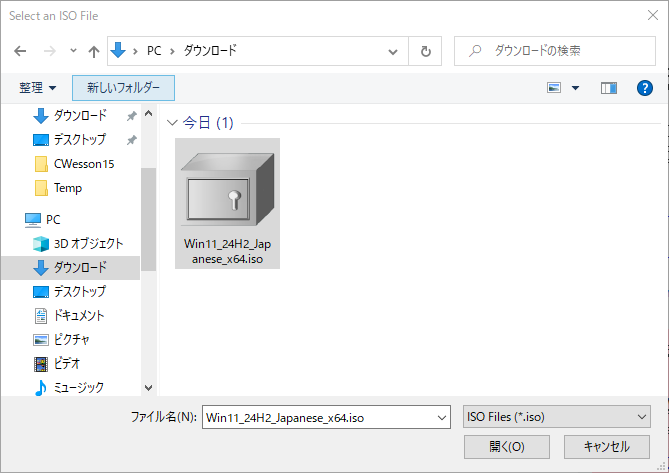
Task: Click 開く(O) to open the file
Action: (507, 447)
